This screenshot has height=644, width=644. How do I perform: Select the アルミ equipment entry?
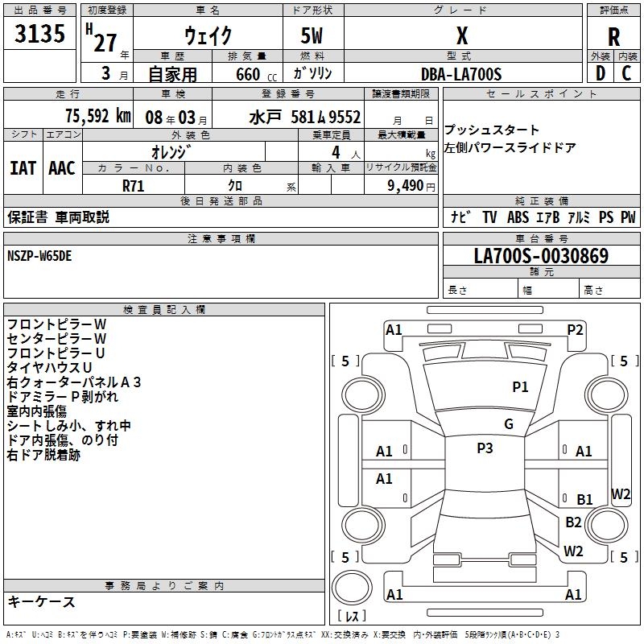click(579, 217)
